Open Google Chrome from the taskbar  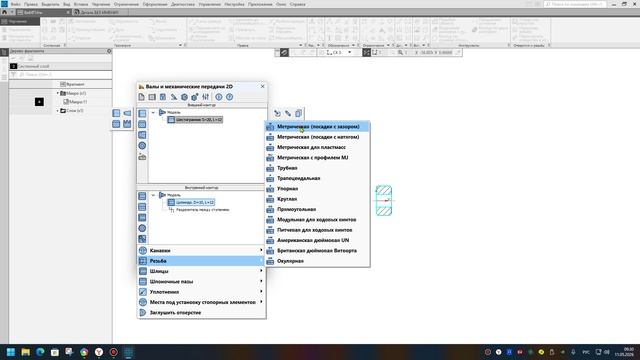[84, 352]
